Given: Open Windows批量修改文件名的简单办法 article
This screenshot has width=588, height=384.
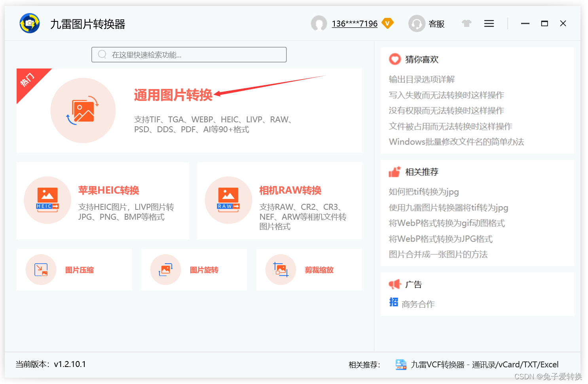Looking at the screenshot, I should tap(457, 142).
